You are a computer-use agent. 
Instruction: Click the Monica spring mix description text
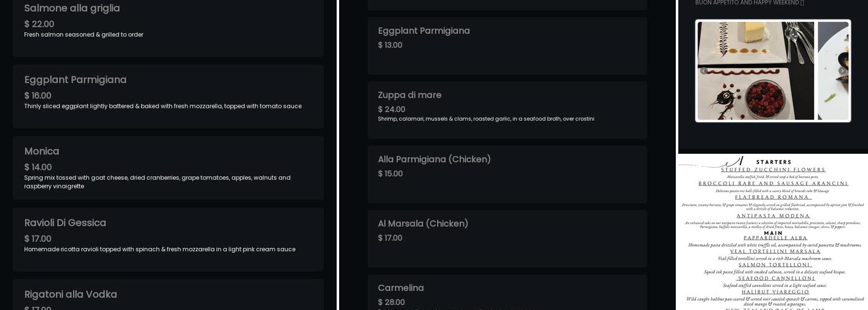157,182
